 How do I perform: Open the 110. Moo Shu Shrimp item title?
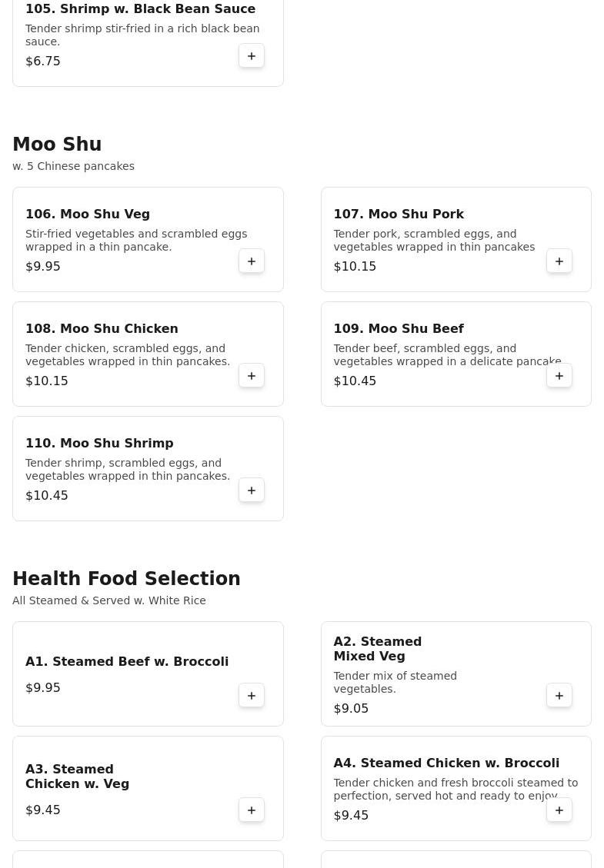click(x=99, y=443)
